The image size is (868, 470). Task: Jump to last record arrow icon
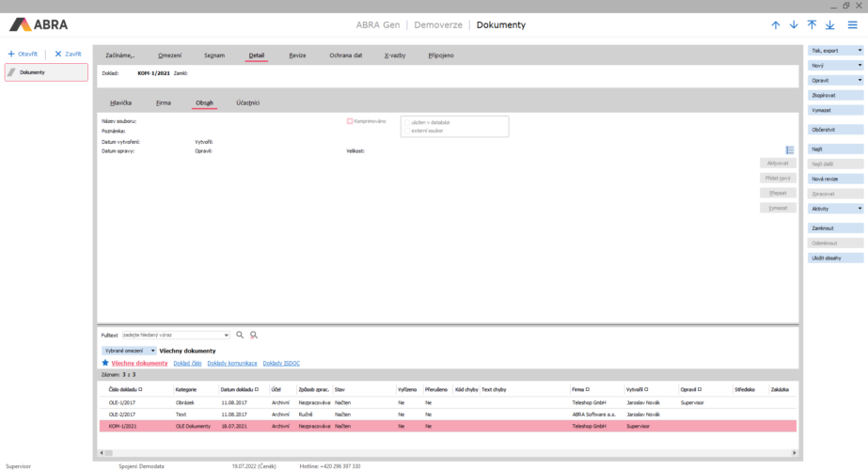pos(829,24)
